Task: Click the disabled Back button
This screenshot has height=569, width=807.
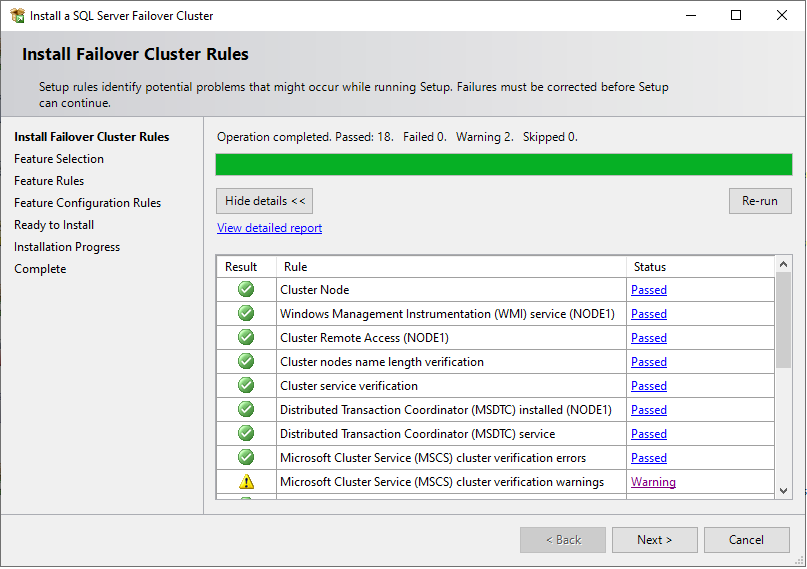Action: 563,540
